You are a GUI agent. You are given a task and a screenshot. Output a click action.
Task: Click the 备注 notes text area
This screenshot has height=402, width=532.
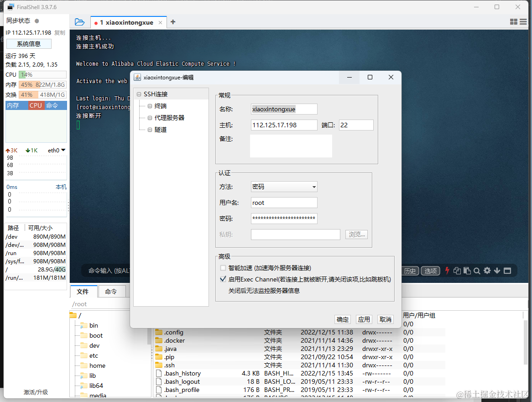click(291, 146)
